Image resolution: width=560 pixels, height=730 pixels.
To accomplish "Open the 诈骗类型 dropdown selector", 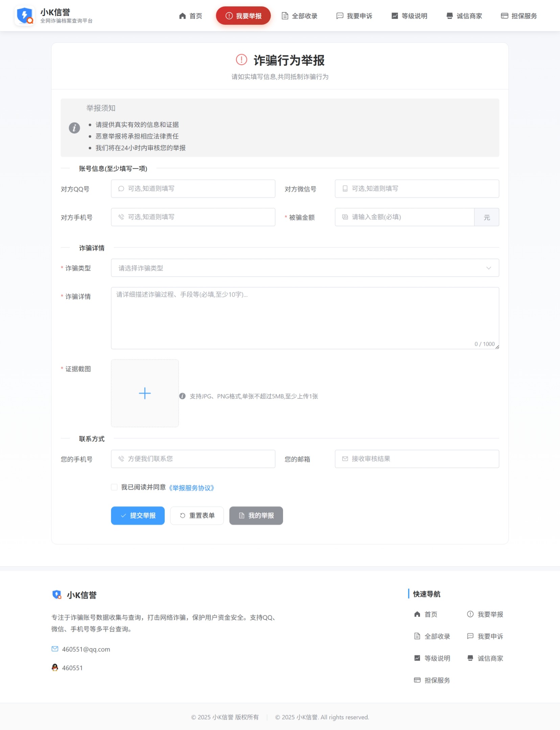I will pyautogui.click(x=298, y=268).
